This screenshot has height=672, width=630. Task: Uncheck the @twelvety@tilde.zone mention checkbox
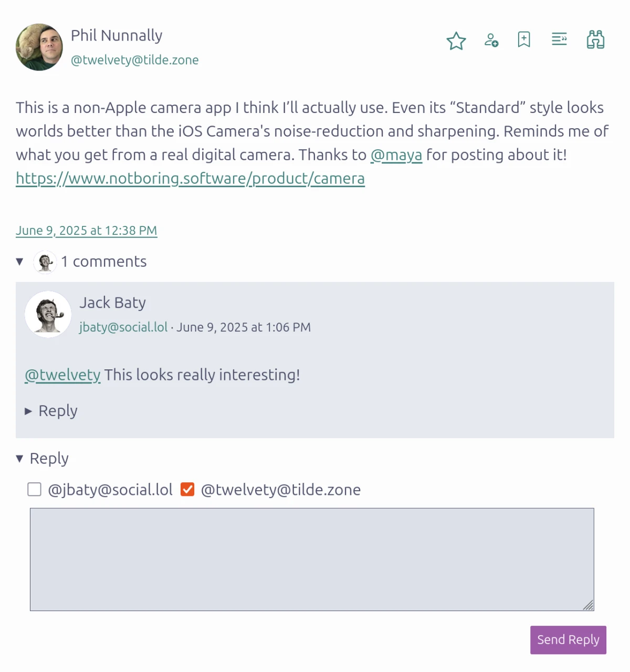(x=187, y=490)
